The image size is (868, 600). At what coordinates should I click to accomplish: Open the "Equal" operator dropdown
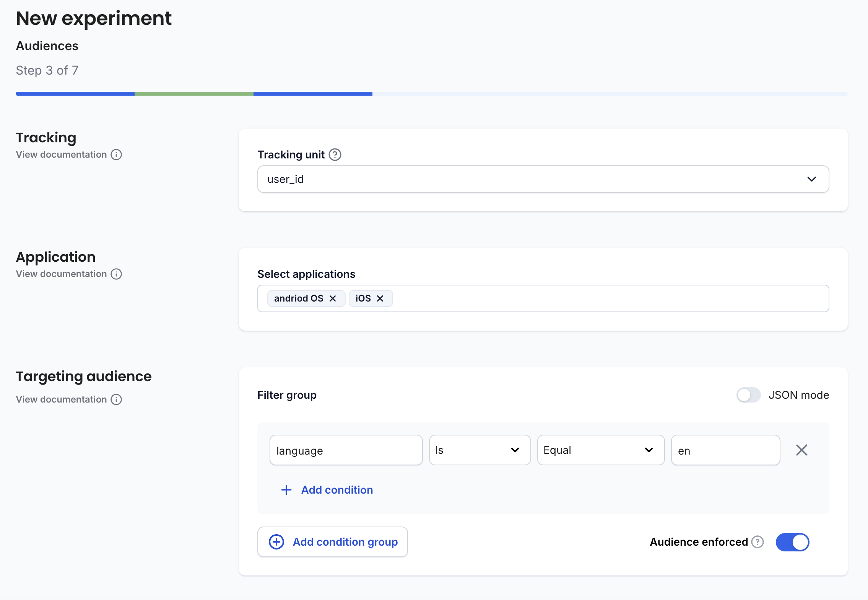coord(601,450)
